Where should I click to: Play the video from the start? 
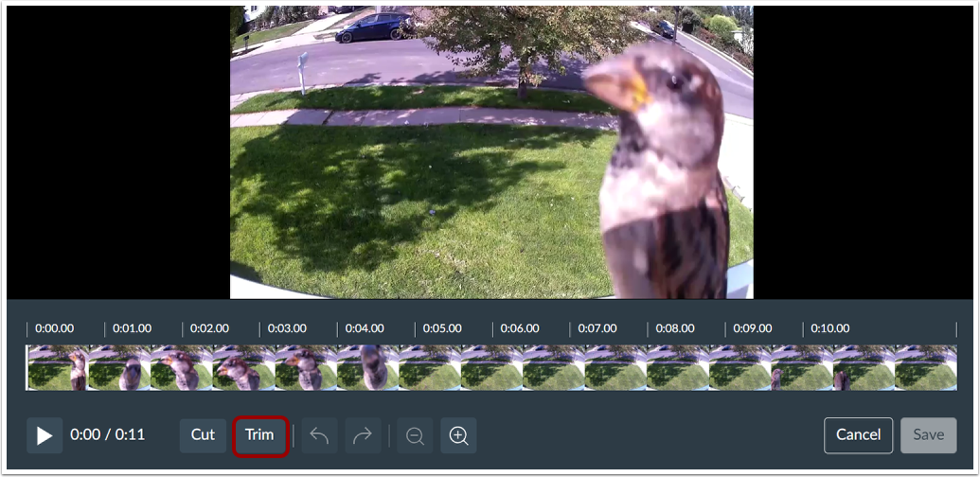[x=45, y=435]
